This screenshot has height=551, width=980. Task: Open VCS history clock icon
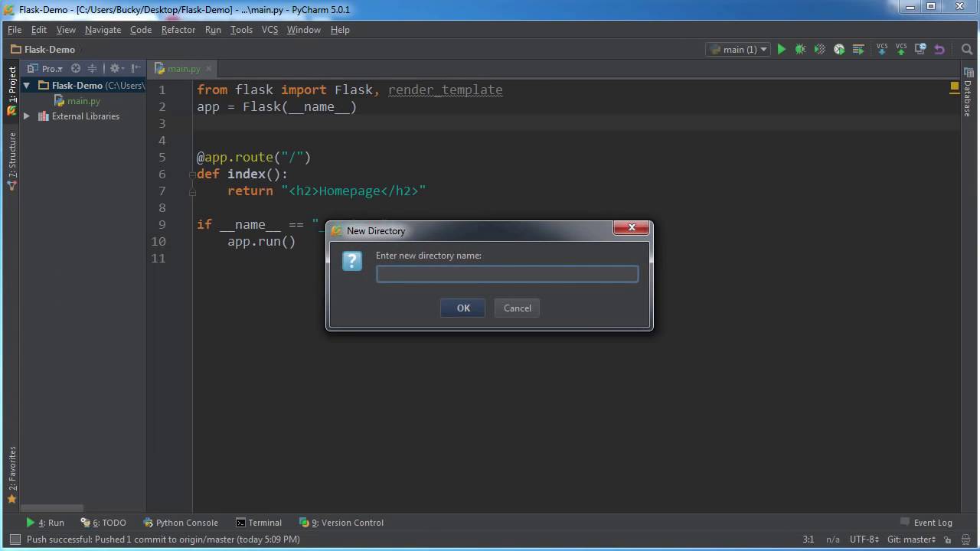(x=920, y=49)
